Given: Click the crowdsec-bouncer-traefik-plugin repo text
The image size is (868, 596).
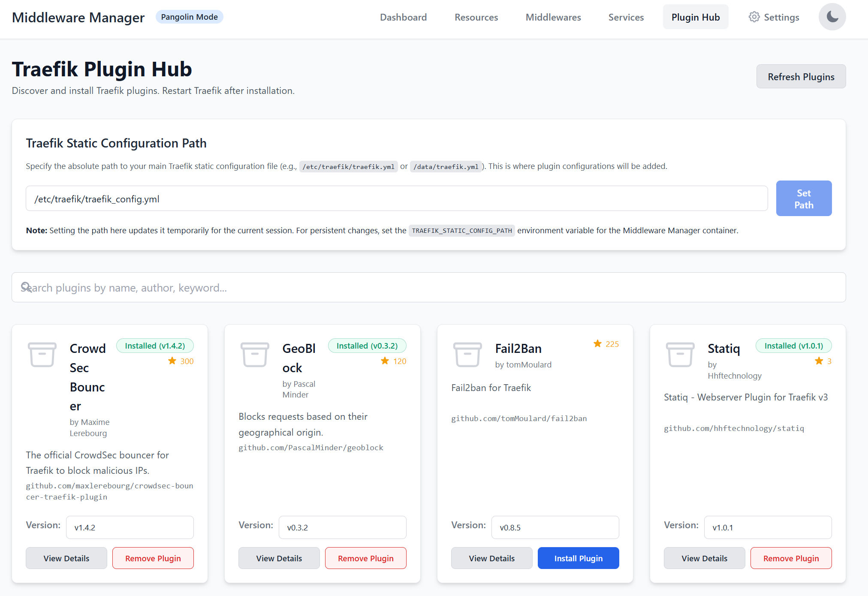Looking at the screenshot, I should (109, 491).
